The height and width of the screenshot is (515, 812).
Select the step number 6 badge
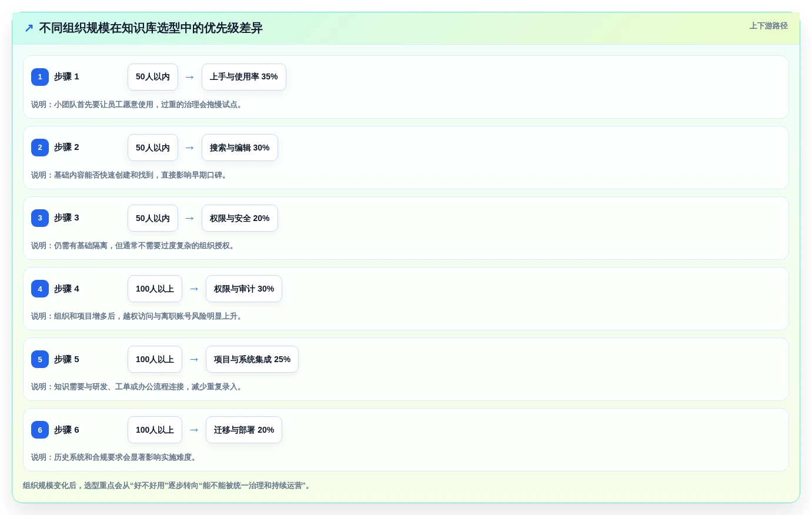click(40, 430)
